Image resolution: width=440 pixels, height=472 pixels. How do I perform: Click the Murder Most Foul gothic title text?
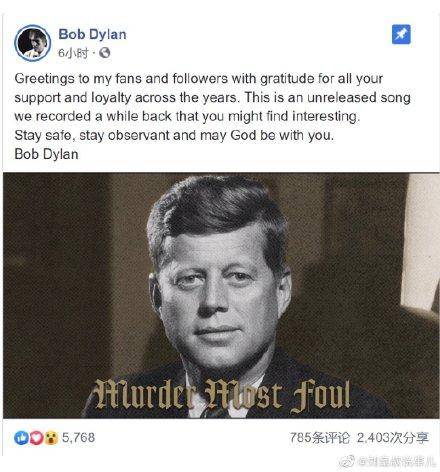pos(222,396)
